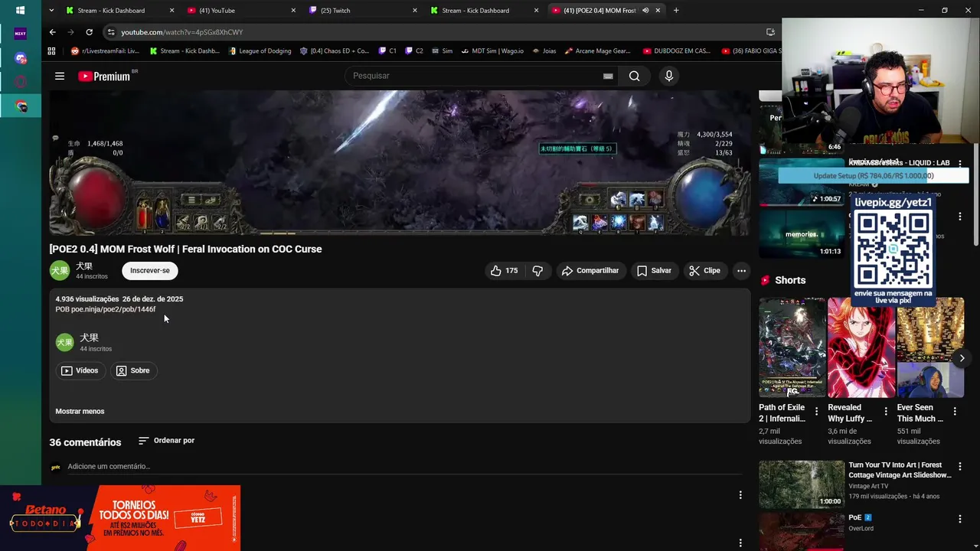Open the Ordenar por sort dropdown
This screenshot has width=980, height=551.
tap(167, 441)
